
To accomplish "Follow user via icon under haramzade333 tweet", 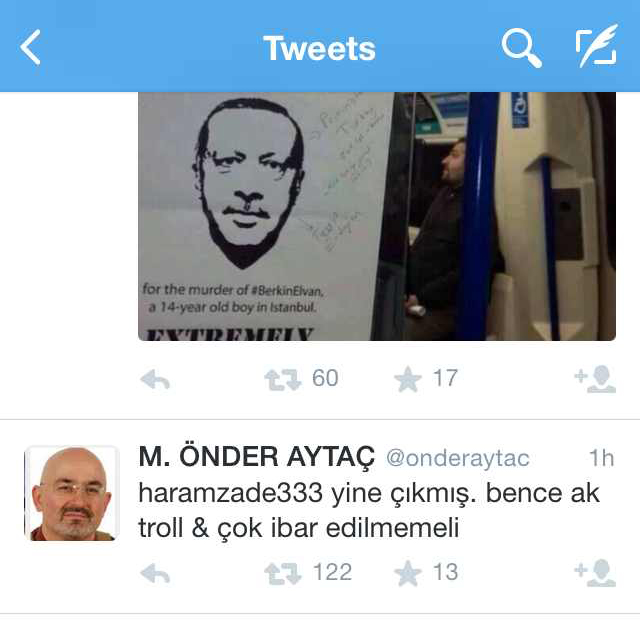I will (595, 573).
